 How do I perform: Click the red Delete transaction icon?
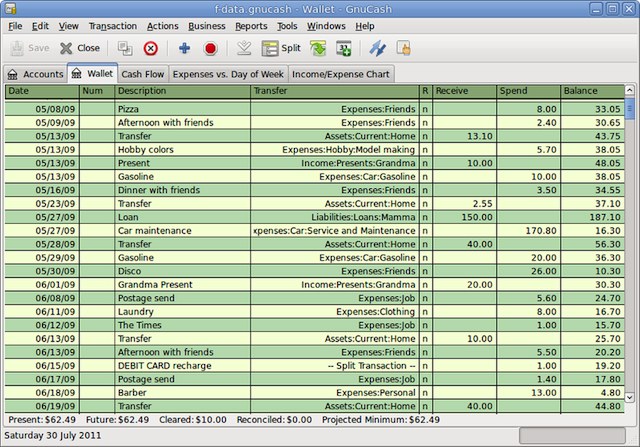pyautogui.click(x=151, y=48)
